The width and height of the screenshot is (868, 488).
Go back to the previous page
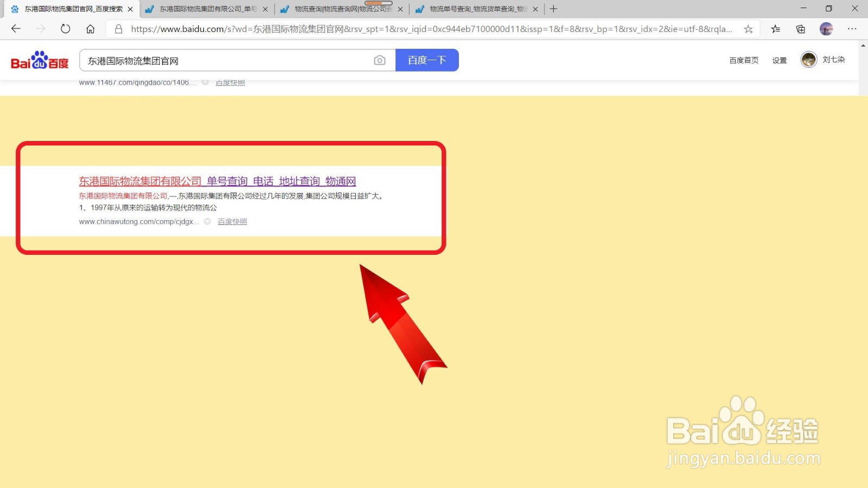(16, 29)
